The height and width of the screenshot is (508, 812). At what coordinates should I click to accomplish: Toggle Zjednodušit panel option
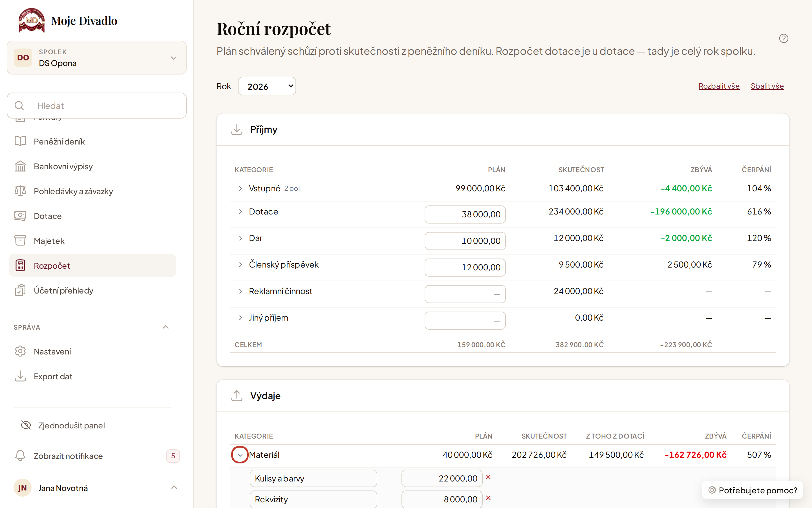click(63, 425)
